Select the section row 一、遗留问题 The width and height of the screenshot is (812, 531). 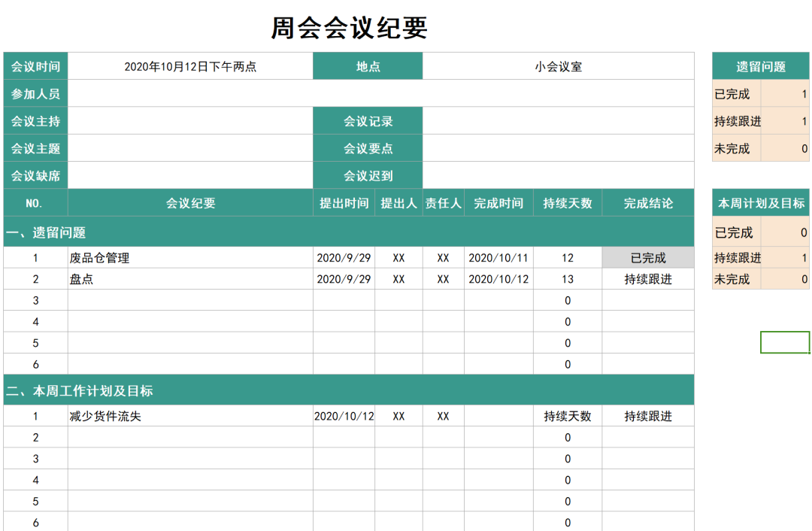(x=349, y=232)
